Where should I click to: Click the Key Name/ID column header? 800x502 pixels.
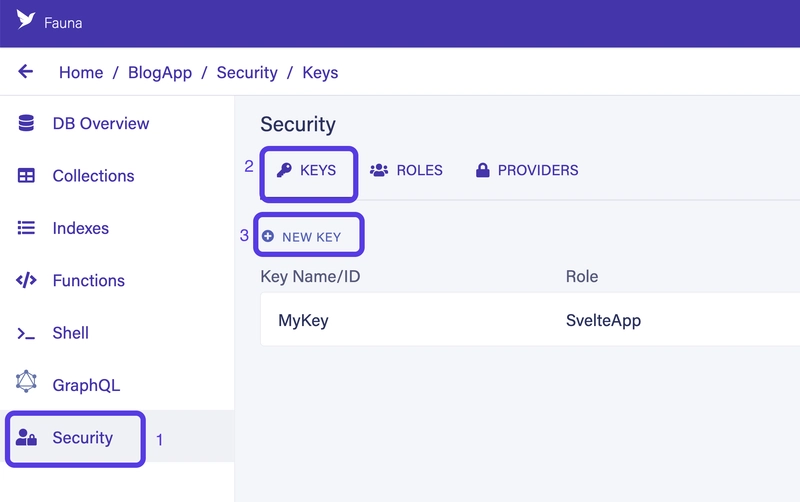310,277
